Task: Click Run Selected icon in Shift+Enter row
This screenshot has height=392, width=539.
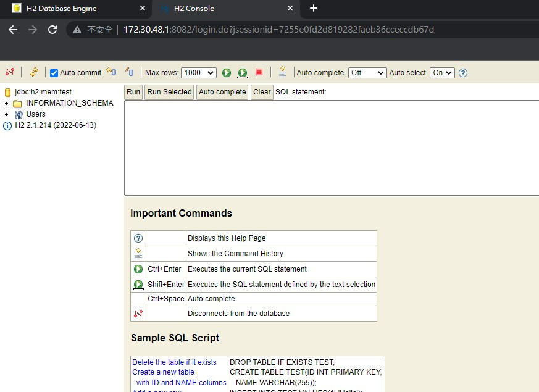Action: click(x=138, y=285)
